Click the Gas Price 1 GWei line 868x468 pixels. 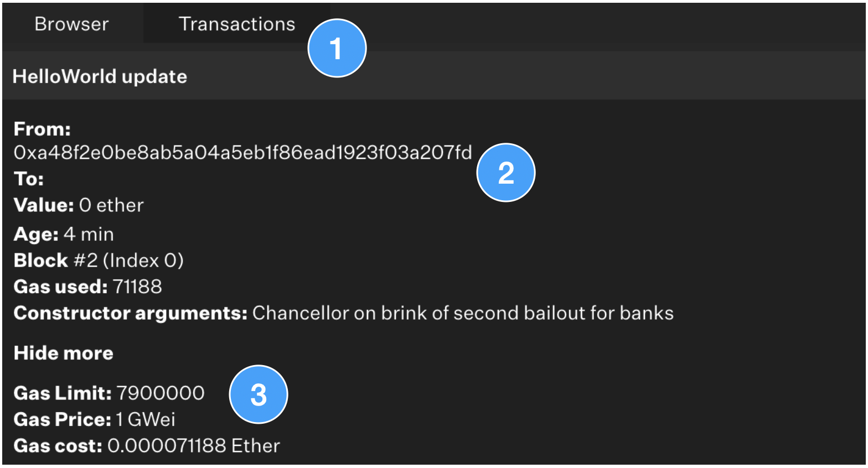tap(95, 419)
